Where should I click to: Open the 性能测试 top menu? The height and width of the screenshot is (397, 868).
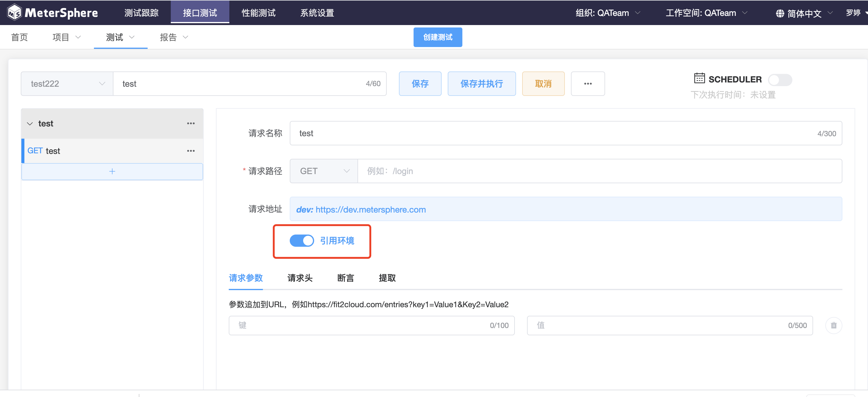pyautogui.click(x=258, y=13)
